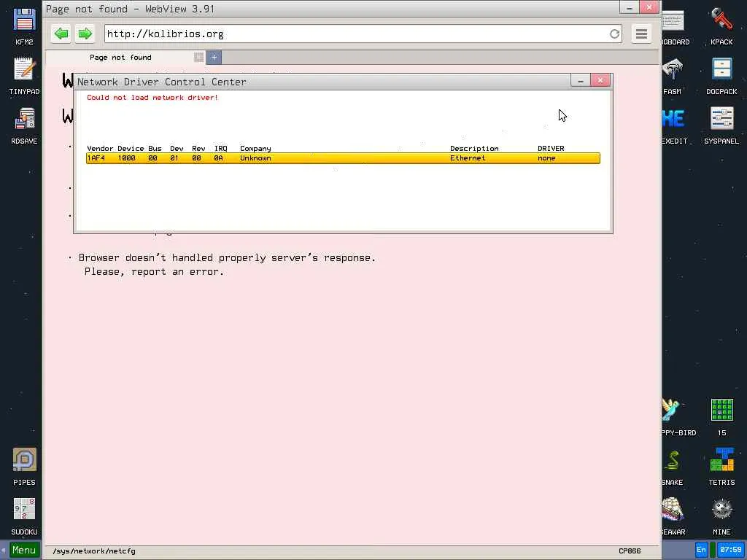Viewport: 747px width, 560px height.
Task: Click 'Could not load network driver!' message
Action: tap(152, 98)
